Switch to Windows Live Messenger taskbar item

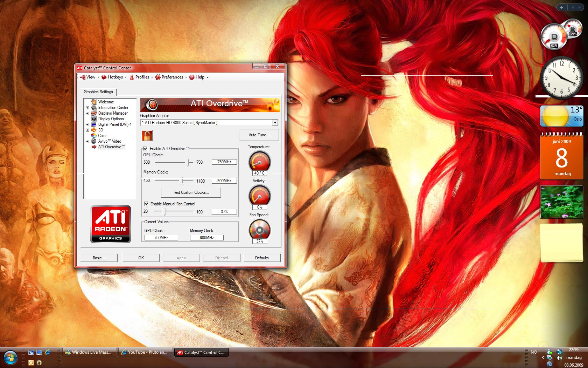click(90, 352)
